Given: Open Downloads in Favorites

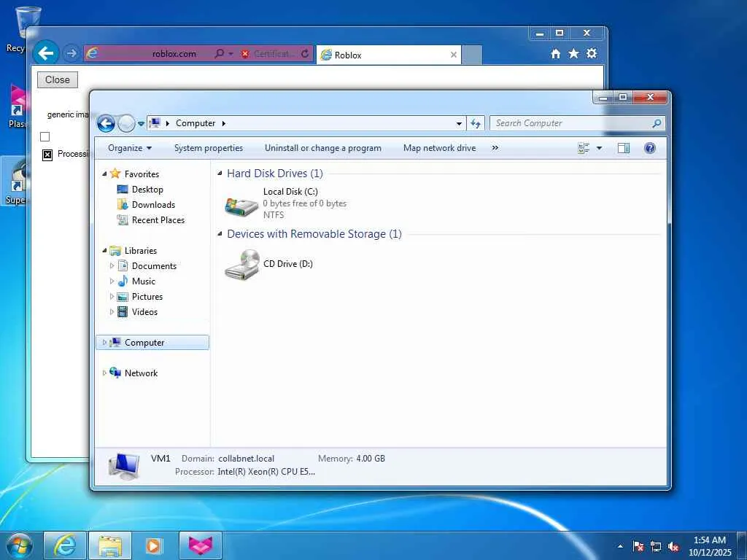Looking at the screenshot, I should tap(153, 205).
